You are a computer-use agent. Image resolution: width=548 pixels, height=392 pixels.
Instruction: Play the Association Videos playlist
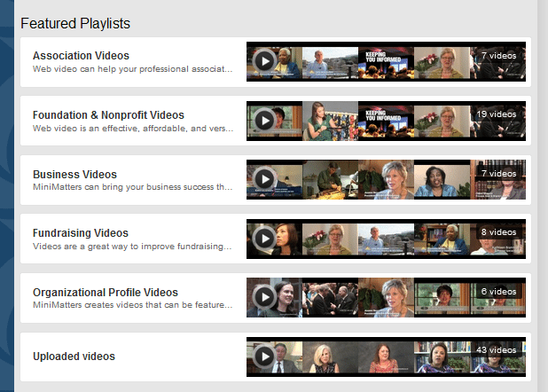pos(264,61)
